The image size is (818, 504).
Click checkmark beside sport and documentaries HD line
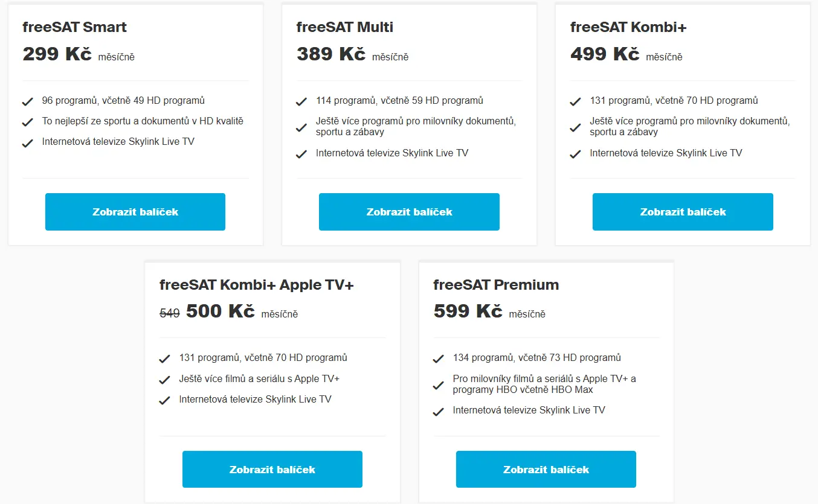[x=27, y=122]
